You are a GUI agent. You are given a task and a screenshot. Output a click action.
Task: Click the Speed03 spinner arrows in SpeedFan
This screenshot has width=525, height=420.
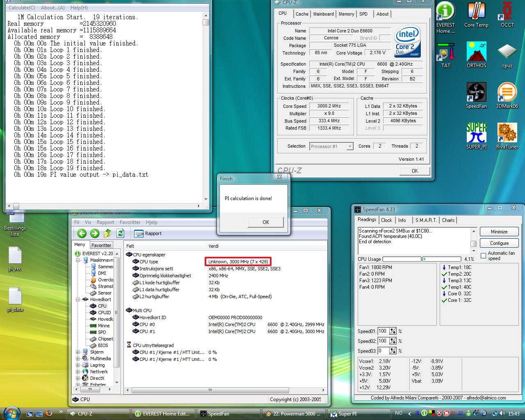(x=393, y=351)
